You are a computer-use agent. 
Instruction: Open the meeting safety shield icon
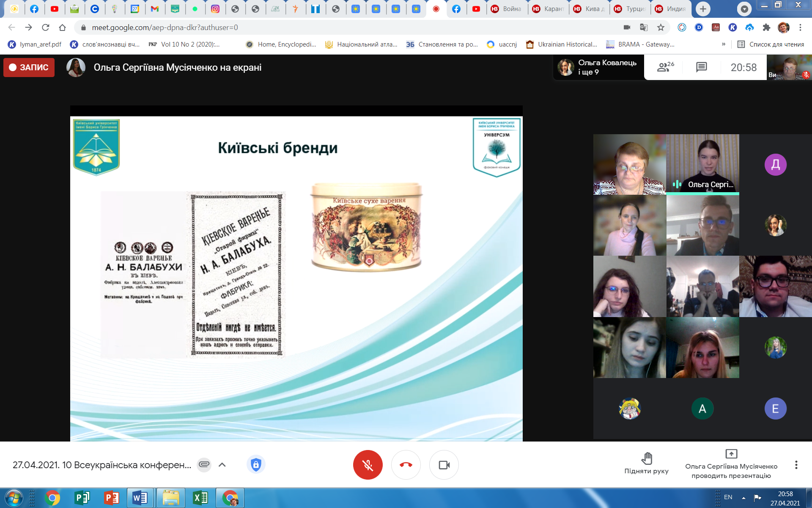pyautogui.click(x=256, y=465)
